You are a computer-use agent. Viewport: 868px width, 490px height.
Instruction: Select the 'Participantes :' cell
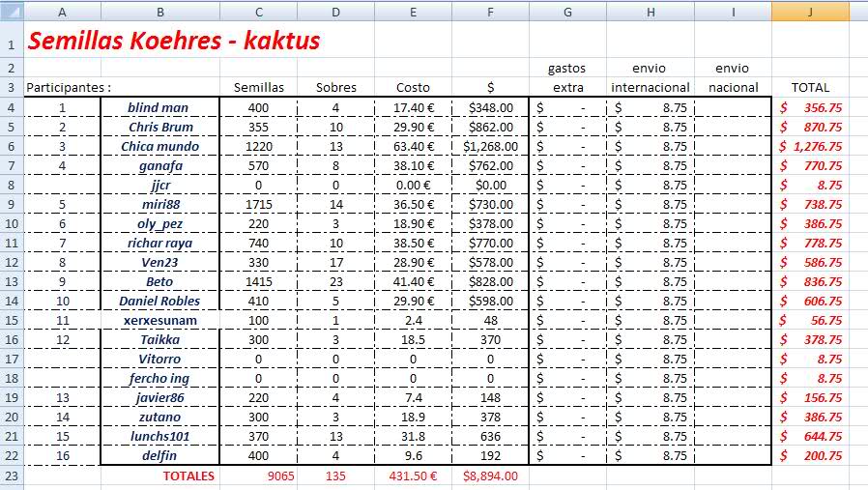tap(62, 87)
